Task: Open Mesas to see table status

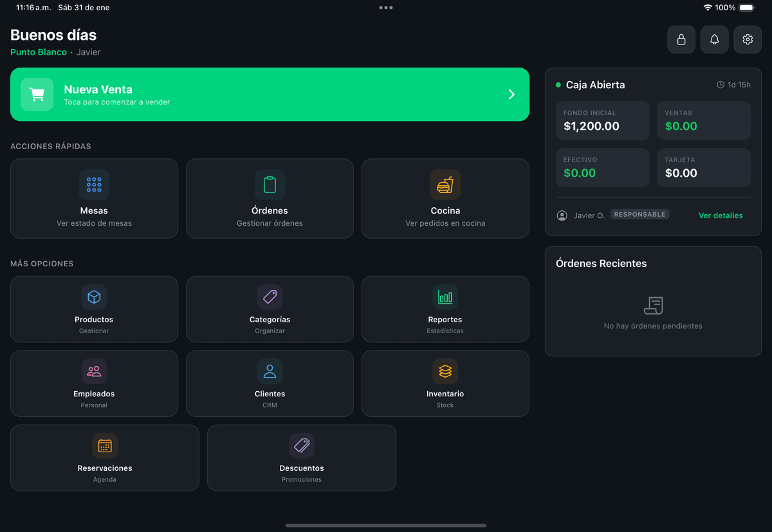Action: point(94,185)
